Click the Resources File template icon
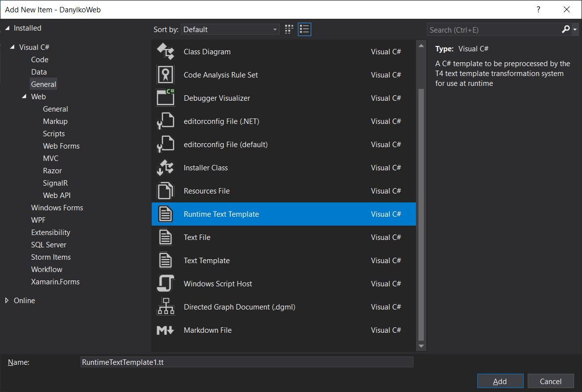Screen dimensions: 582x392 coord(166,191)
